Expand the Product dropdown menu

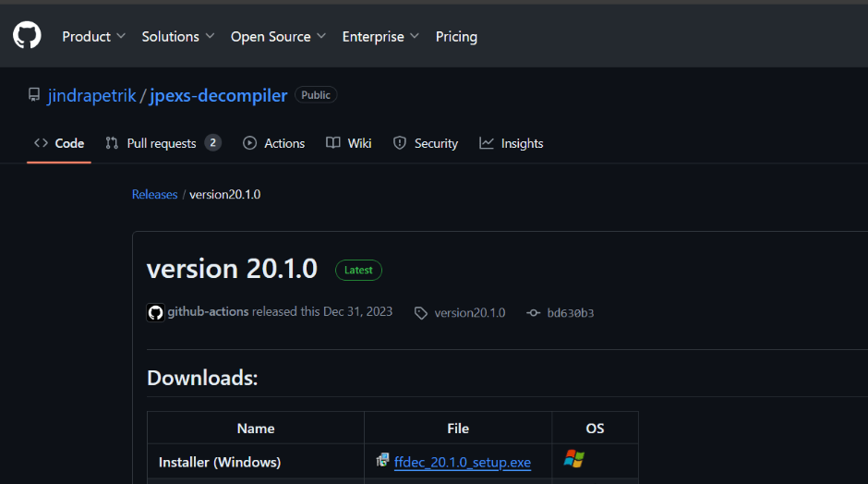(93, 37)
